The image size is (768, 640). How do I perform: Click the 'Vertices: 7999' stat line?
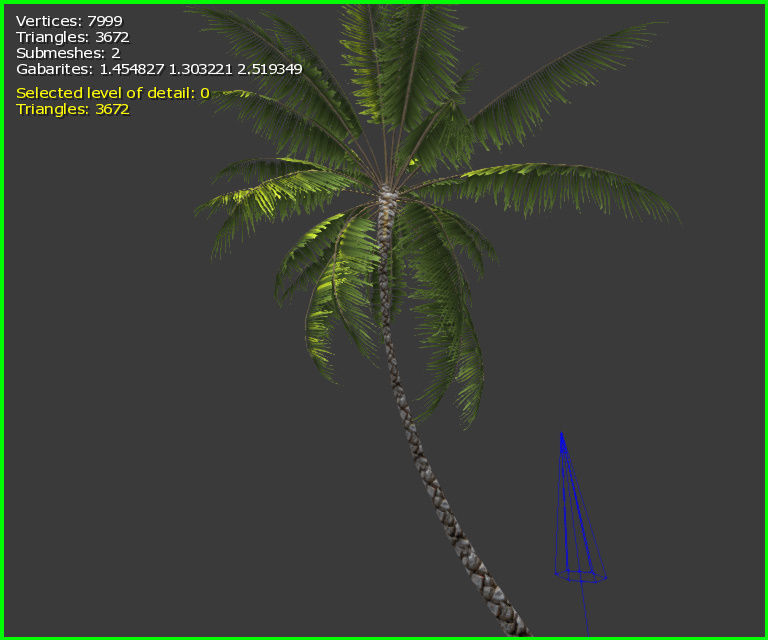click(x=69, y=21)
